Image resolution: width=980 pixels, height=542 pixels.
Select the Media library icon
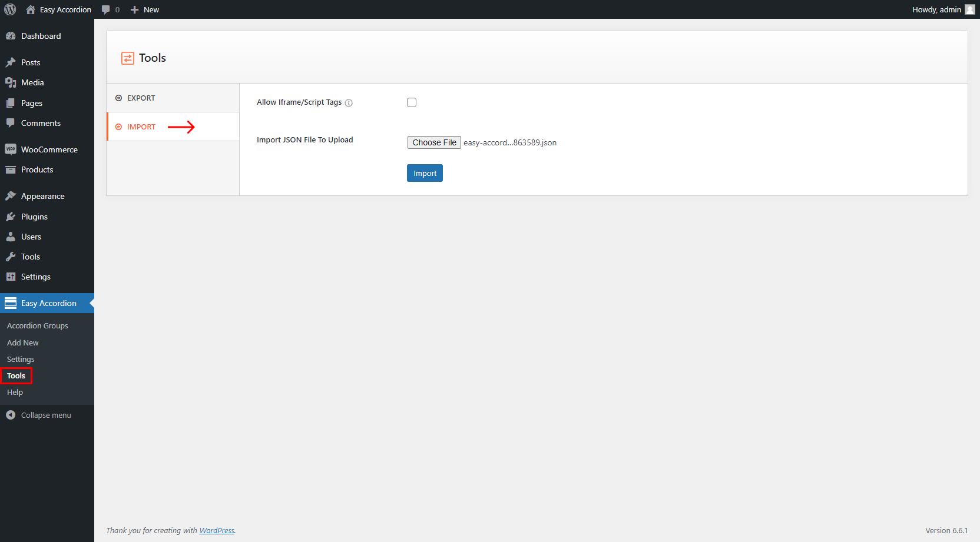point(12,82)
